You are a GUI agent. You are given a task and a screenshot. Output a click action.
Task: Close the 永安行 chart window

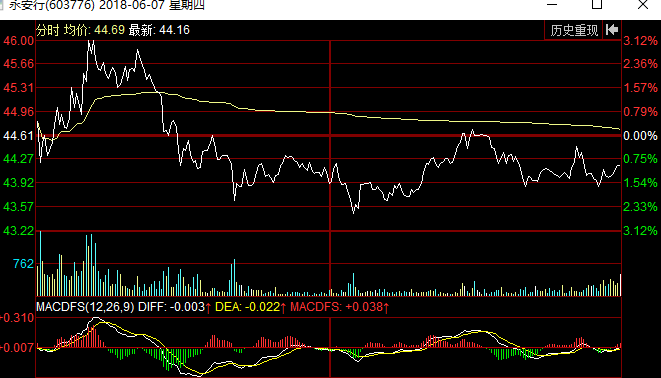click(643, 5)
